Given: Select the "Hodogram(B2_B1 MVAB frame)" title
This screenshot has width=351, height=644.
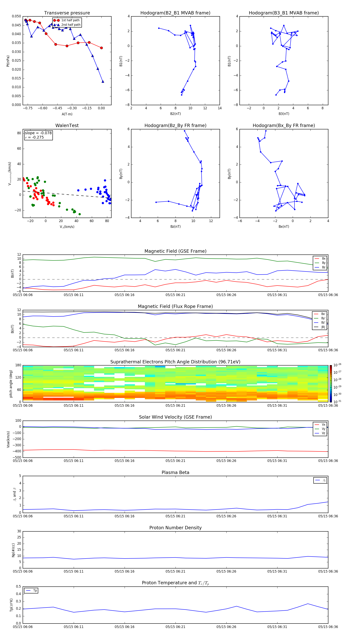Looking at the screenshot, I should tap(175, 13).
